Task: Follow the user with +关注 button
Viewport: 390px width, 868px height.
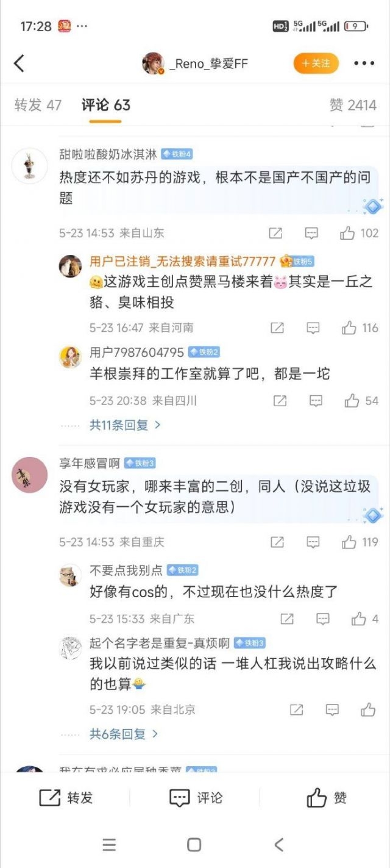Action: (x=316, y=63)
